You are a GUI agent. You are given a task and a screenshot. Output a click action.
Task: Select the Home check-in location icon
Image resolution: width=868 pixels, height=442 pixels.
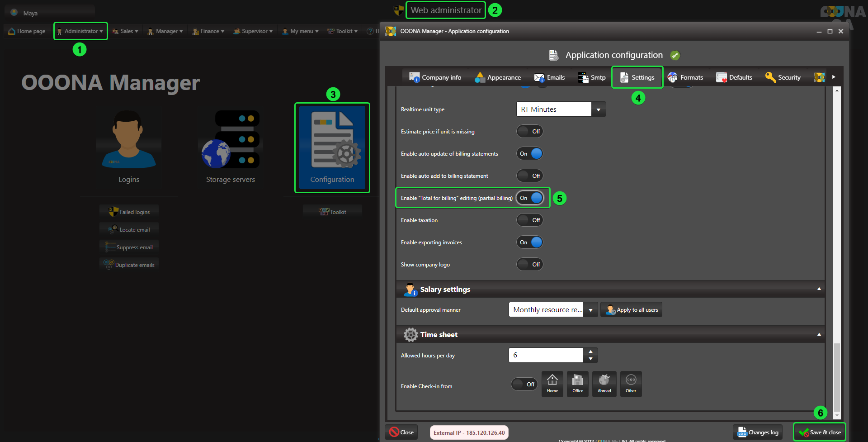tap(552, 384)
